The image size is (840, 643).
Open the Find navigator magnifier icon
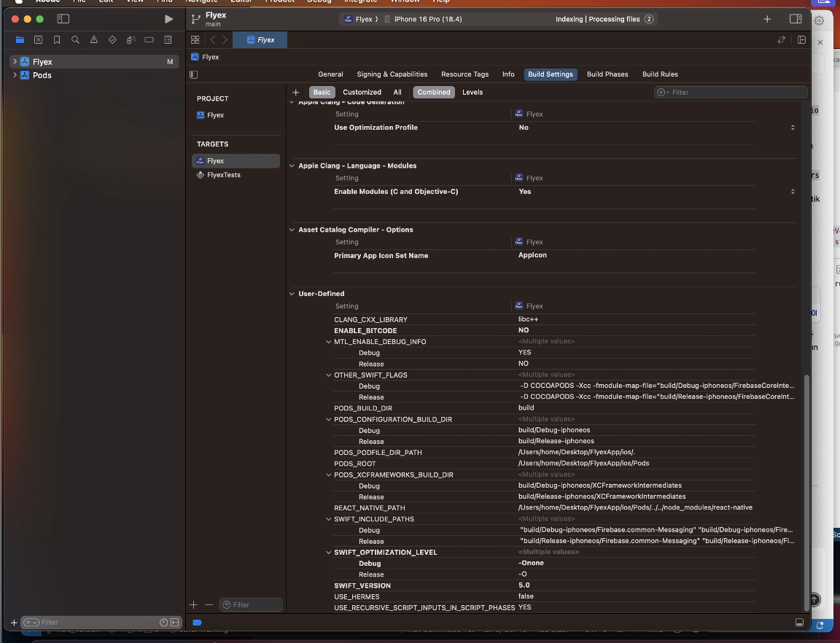(75, 40)
